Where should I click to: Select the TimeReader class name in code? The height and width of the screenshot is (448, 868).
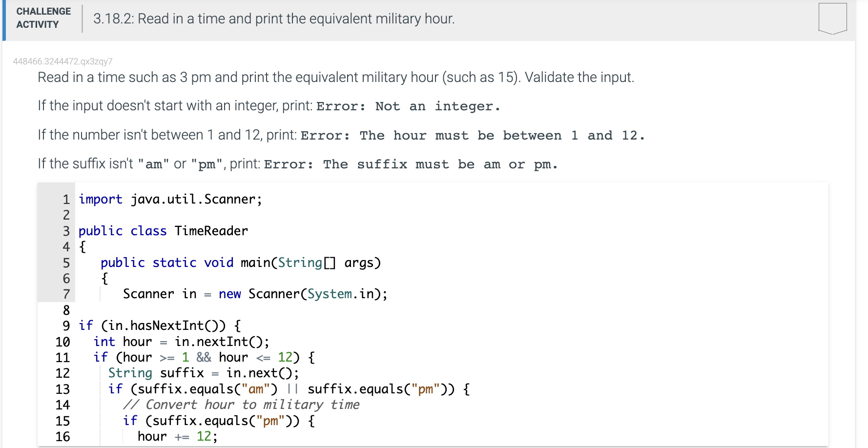(x=211, y=230)
